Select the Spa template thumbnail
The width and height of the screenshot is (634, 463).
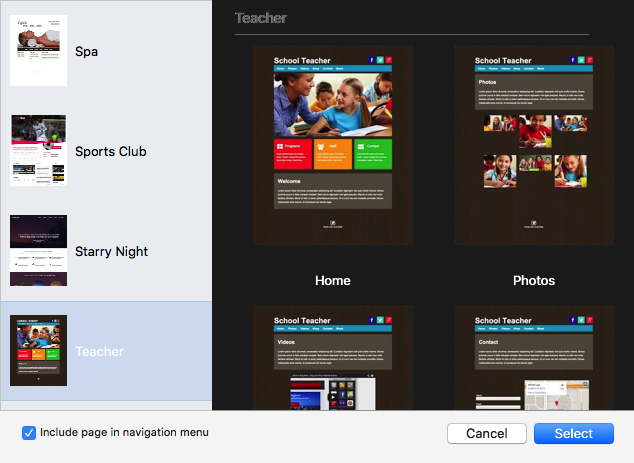click(38, 51)
